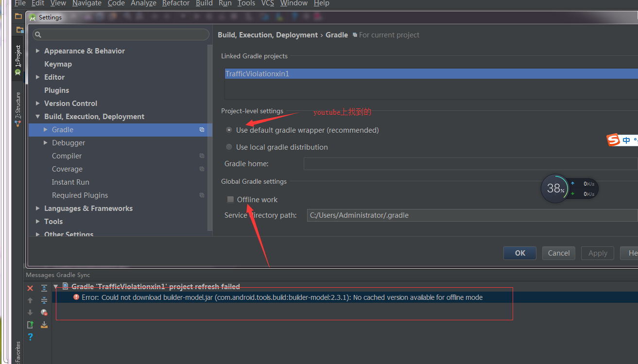Collapse the Gradle project refresh failed node

click(56, 287)
